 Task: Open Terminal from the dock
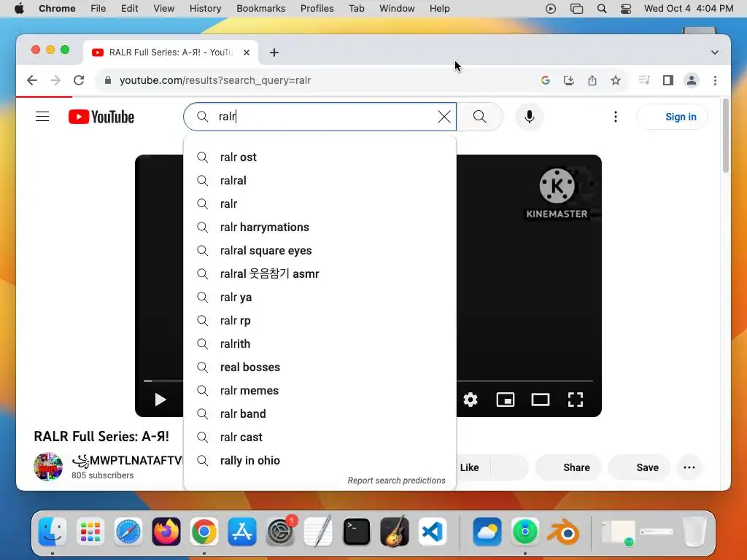356,532
